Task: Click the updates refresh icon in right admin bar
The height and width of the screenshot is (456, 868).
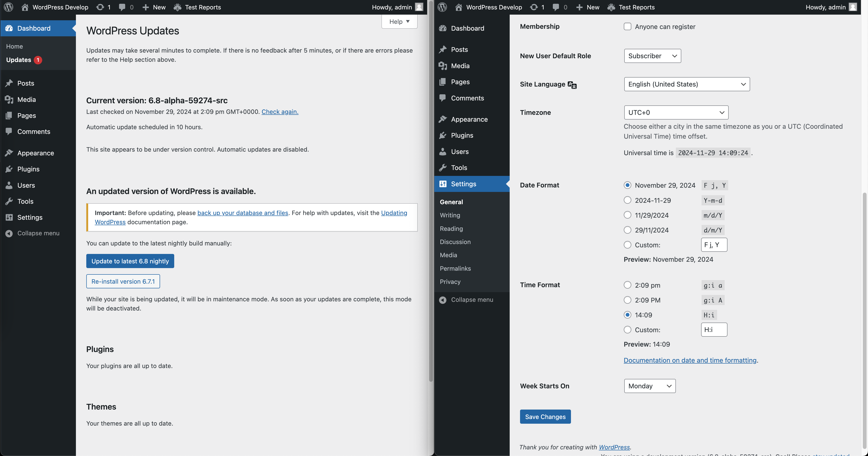Action: point(534,7)
